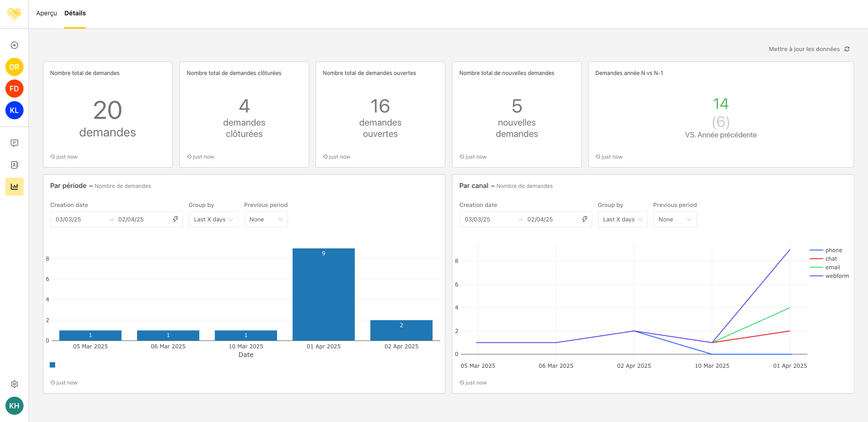Toggle the webform series in chart legend

837,276
